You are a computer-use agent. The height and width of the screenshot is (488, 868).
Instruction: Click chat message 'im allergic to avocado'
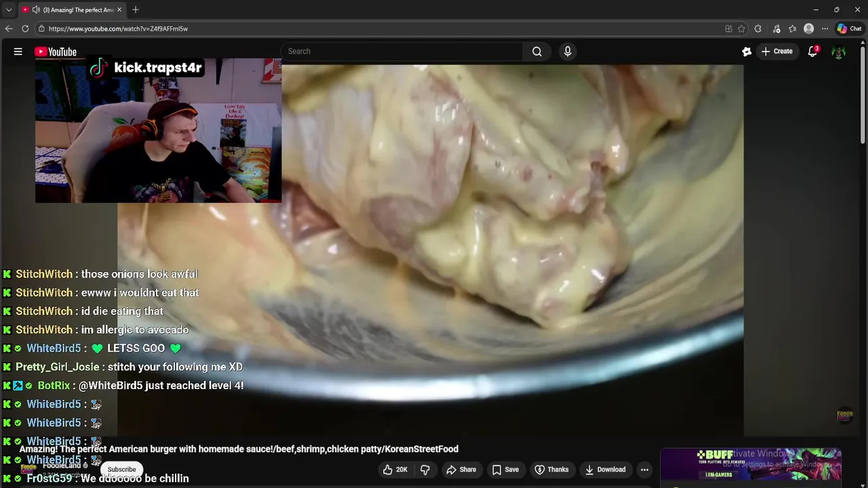click(135, 329)
